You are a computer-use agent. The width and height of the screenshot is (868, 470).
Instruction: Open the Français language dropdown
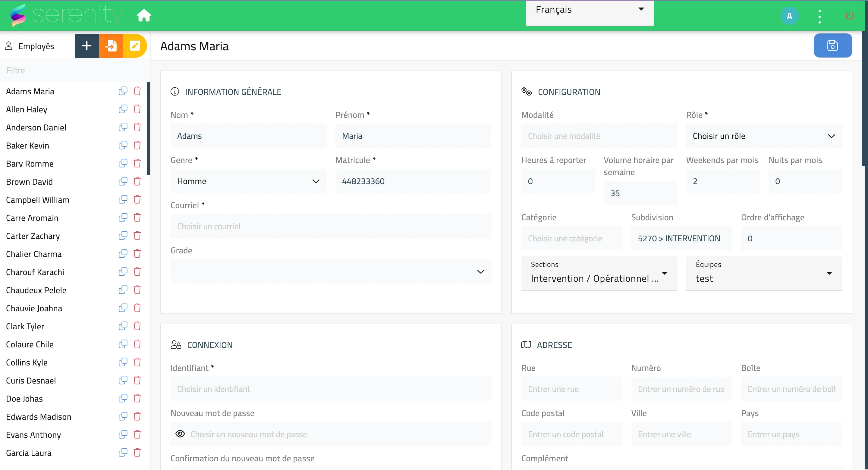point(590,13)
